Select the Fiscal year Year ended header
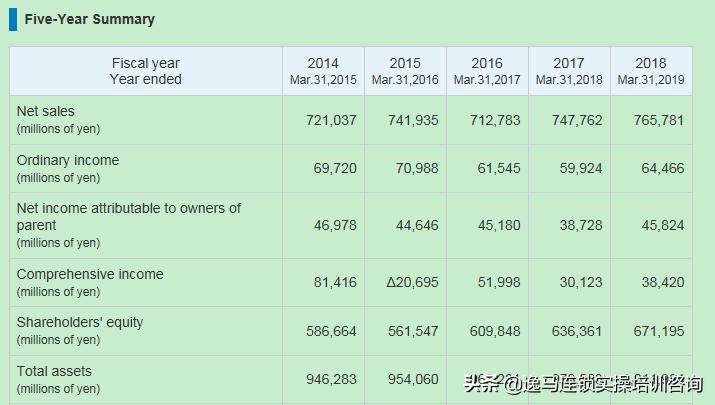The width and height of the screenshot is (715, 405). coord(146,71)
